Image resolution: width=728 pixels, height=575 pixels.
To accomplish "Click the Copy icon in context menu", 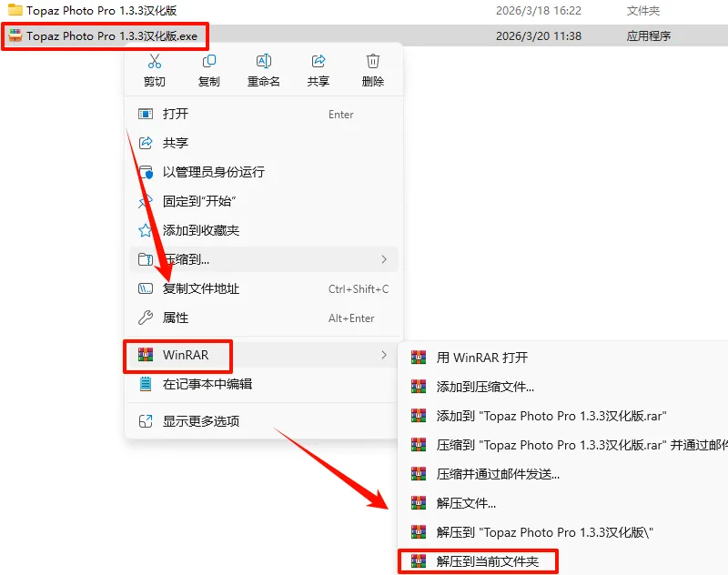I will pyautogui.click(x=209, y=61).
